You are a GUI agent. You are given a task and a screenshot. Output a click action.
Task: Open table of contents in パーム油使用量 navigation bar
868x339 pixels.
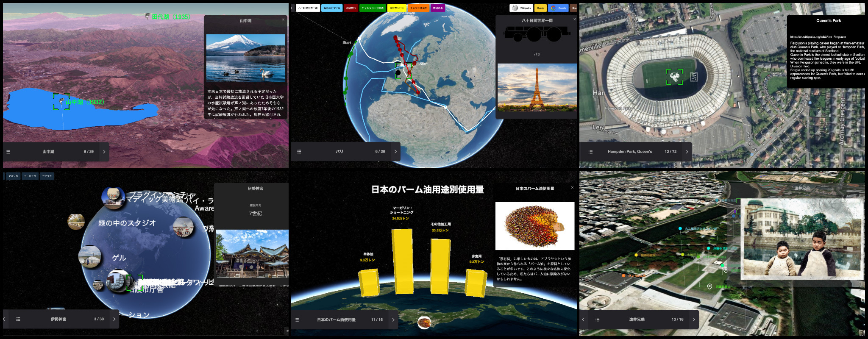pos(297,320)
